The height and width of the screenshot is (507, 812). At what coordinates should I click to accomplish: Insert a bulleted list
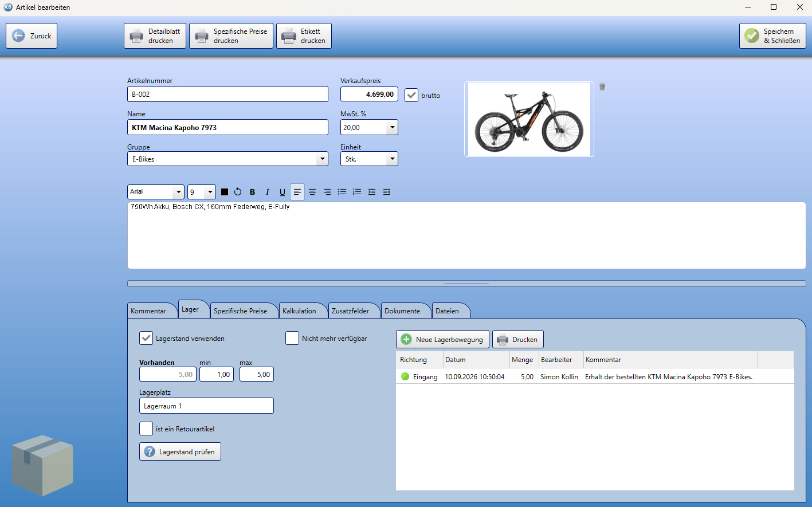coord(342,192)
